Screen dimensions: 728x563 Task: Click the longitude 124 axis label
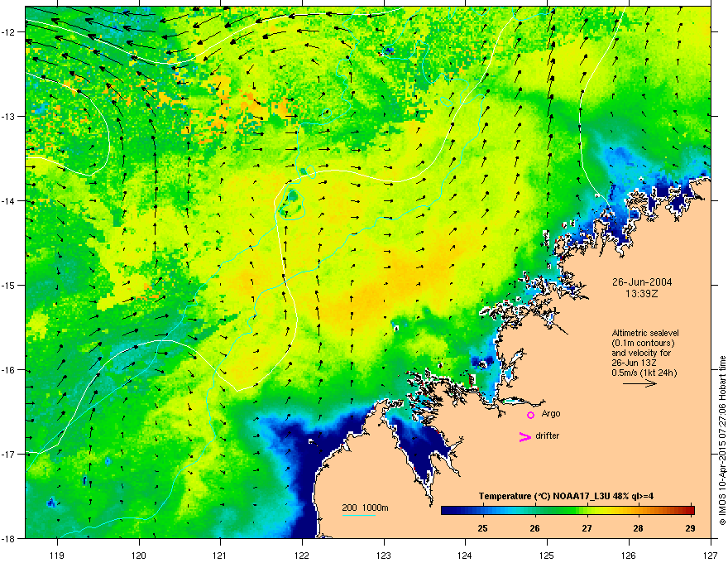pyautogui.click(x=465, y=555)
